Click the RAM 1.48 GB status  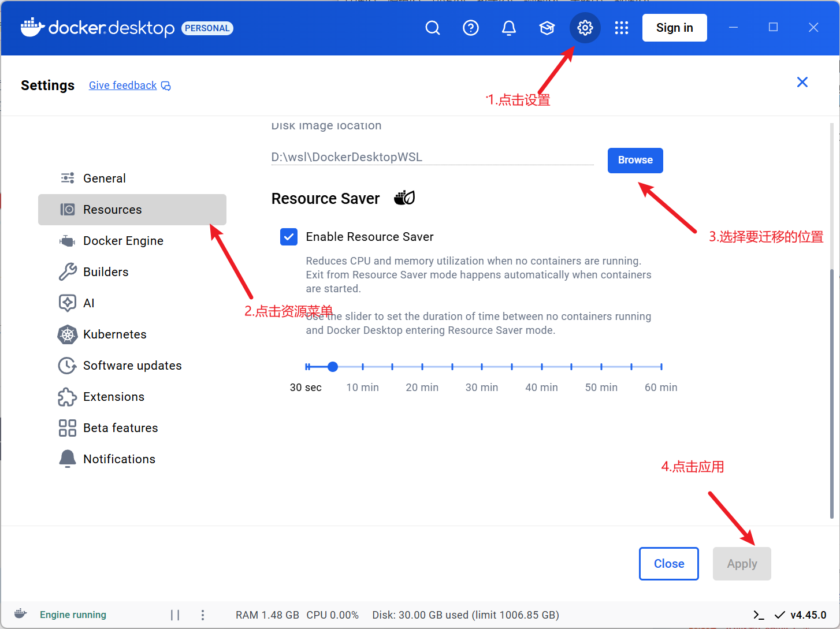click(x=267, y=615)
